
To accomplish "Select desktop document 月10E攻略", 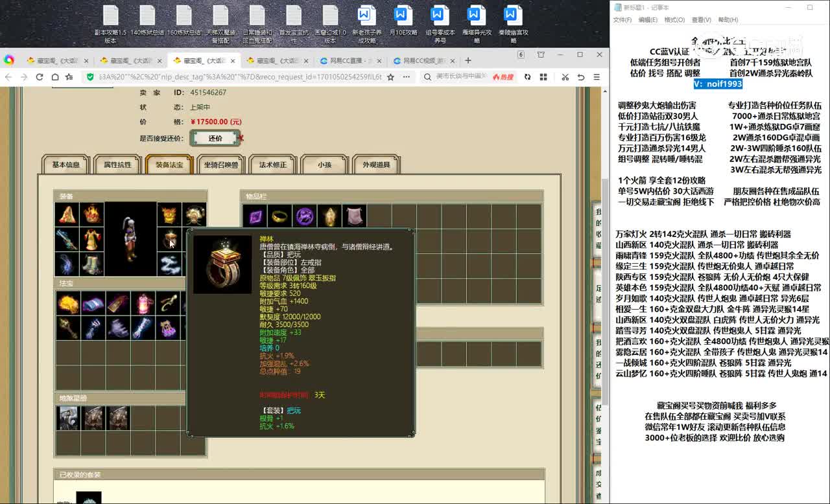I will [403, 21].
